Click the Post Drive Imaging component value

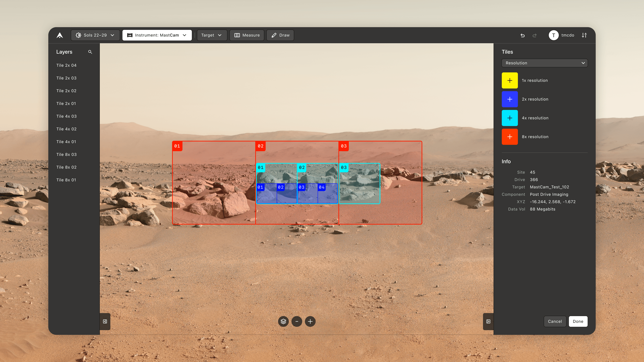[549, 194]
